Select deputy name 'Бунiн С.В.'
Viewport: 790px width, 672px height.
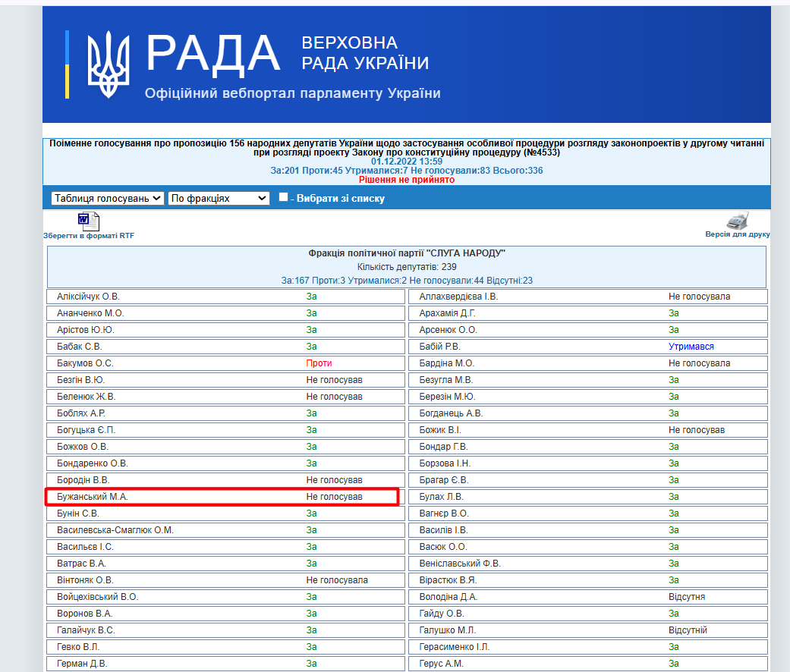[x=78, y=513]
